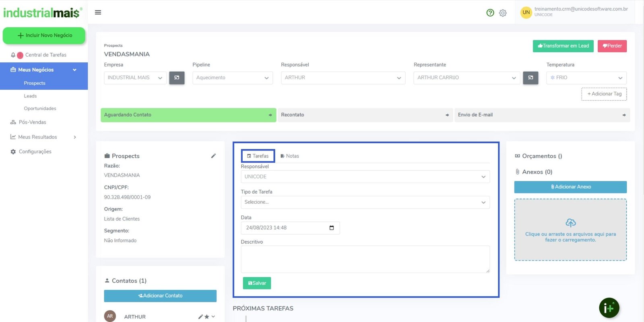Click the edit pencil in Prospects card
The width and height of the screenshot is (644, 322).
pos(213,156)
